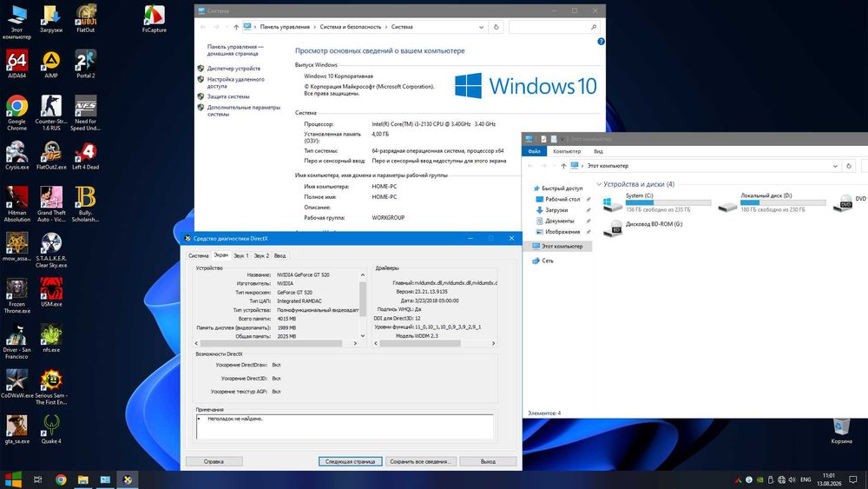Open the Bully Scholarship desktop icon
The height and width of the screenshot is (489, 868).
coord(85,204)
